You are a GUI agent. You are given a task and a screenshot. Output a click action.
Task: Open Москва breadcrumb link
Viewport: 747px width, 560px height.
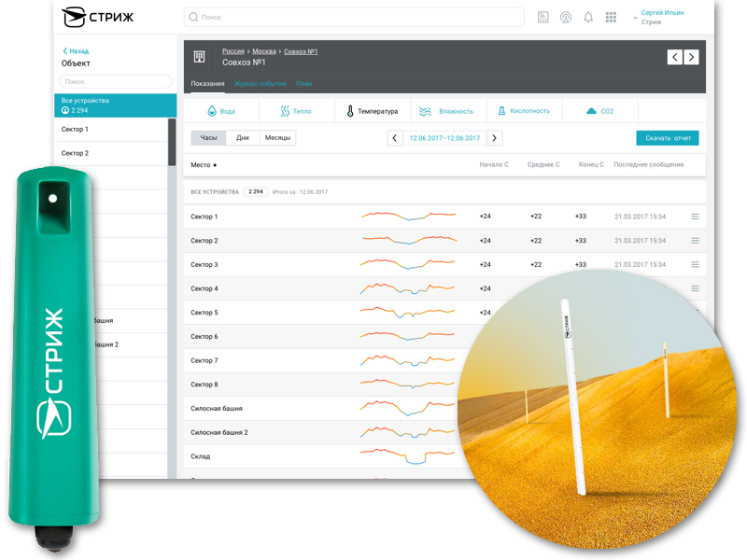(264, 51)
